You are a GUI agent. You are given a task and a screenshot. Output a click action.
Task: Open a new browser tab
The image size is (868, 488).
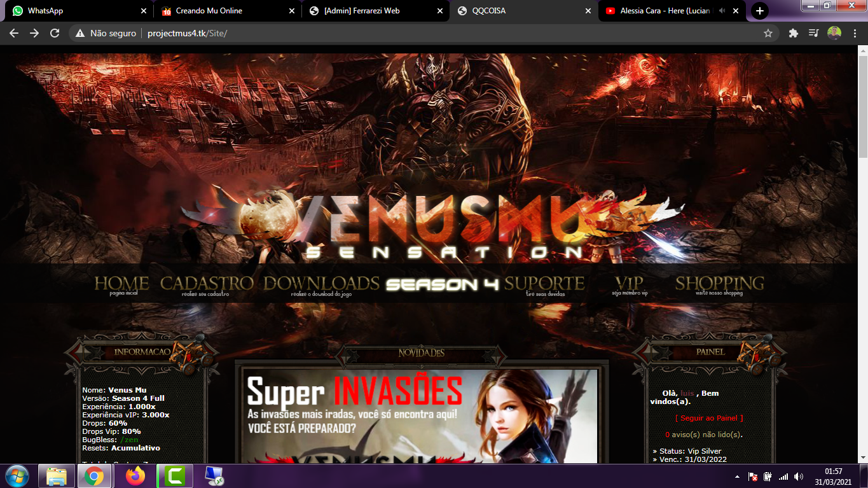tap(759, 11)
